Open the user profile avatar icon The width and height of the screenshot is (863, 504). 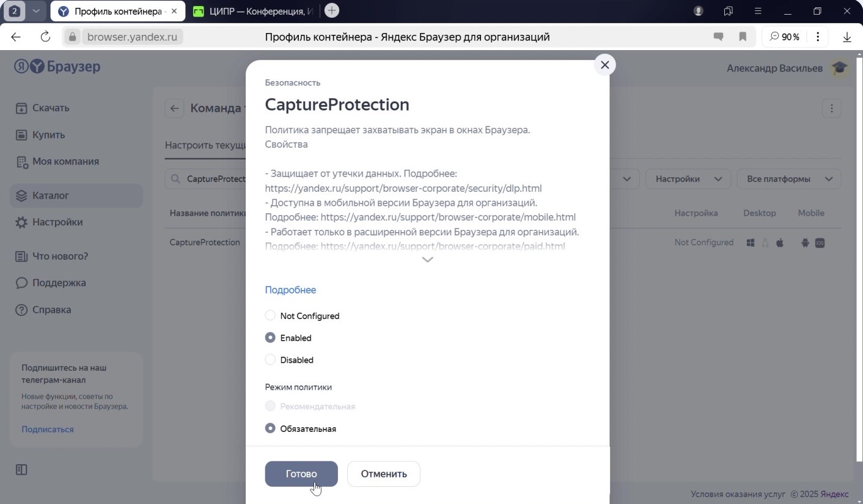pyautogui.click(x=839, y=68)
